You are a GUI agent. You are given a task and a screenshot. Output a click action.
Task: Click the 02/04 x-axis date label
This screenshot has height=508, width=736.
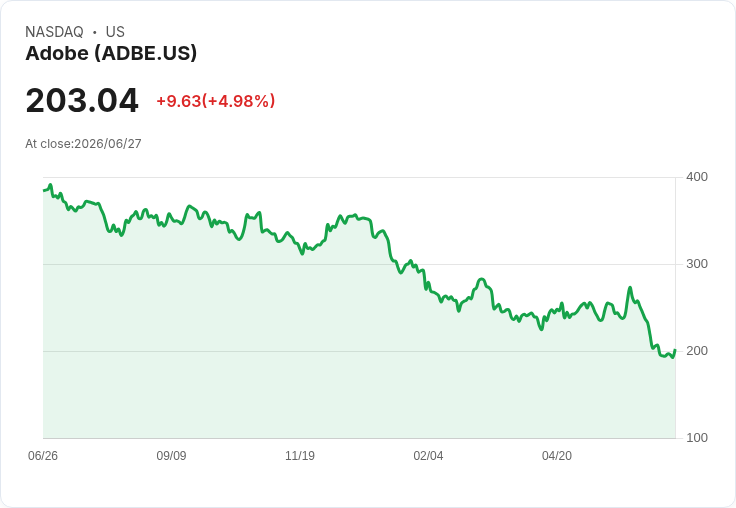tap(428, 456)
